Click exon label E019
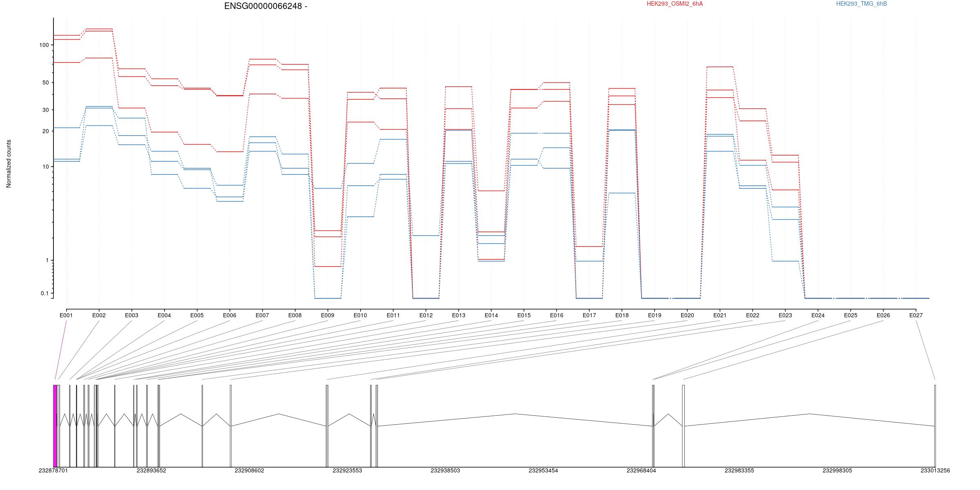This screenshot has height=490, width=980. pos(655,315)
